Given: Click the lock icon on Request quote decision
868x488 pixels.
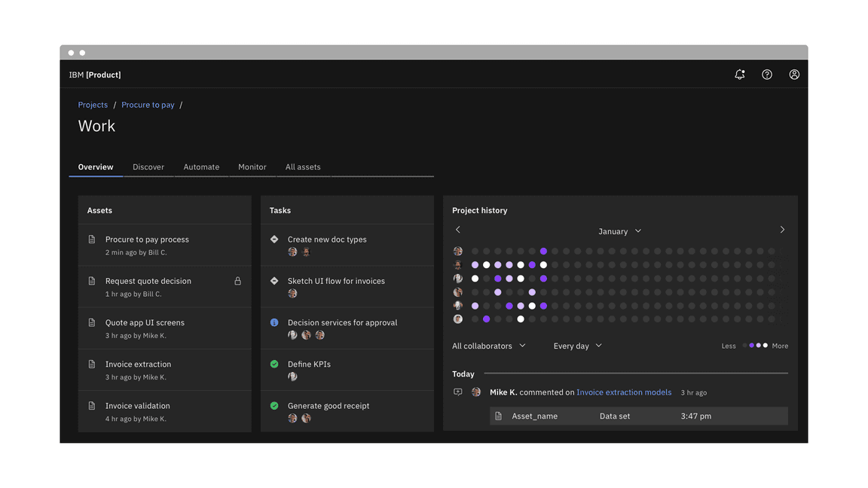Looking at the screenshot, I should click(237, 281).
